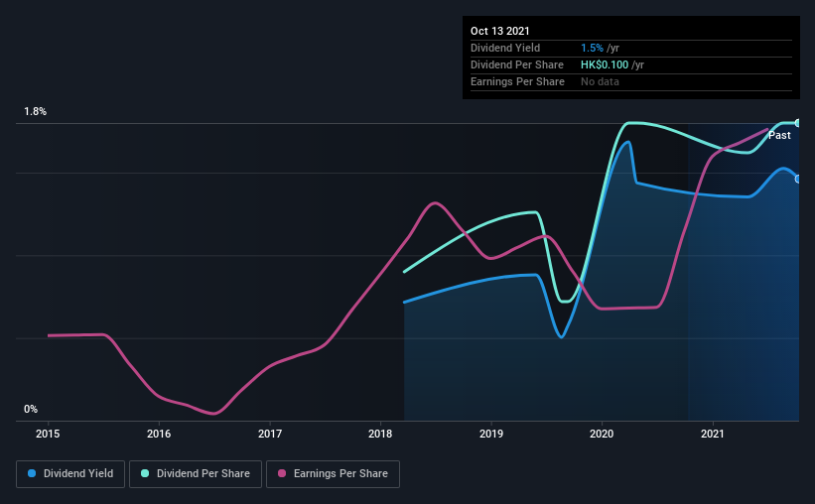
Task: Click the Past label on the chart
Action: (x=779, y=135)
